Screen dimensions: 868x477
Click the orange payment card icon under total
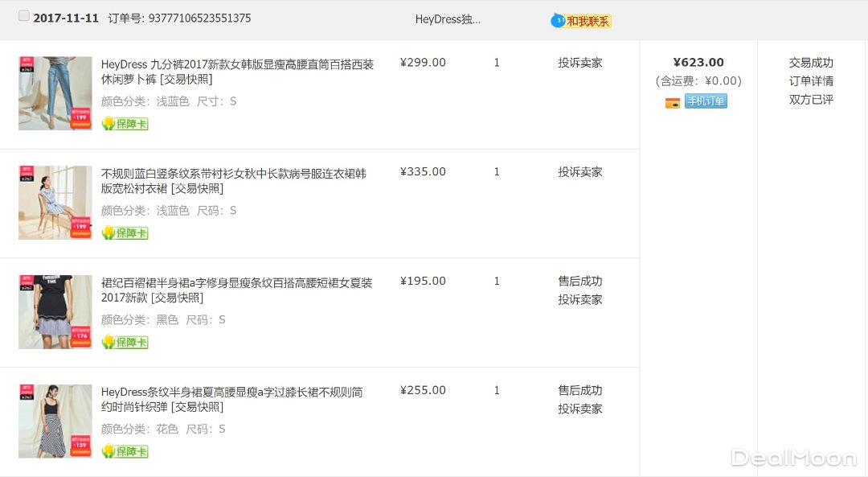[673, 103]
